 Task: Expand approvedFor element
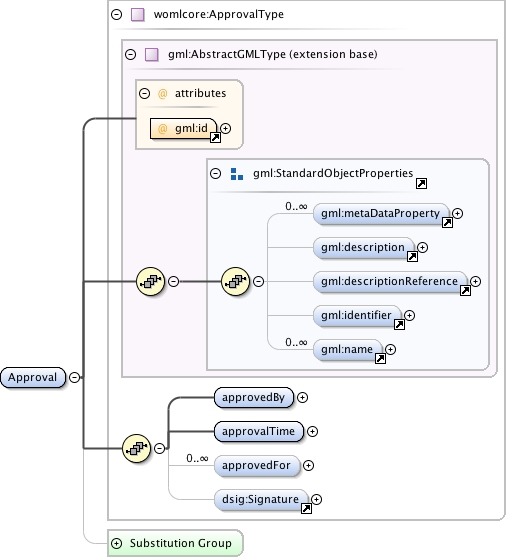pyautogui.click(x=308, y=465)
